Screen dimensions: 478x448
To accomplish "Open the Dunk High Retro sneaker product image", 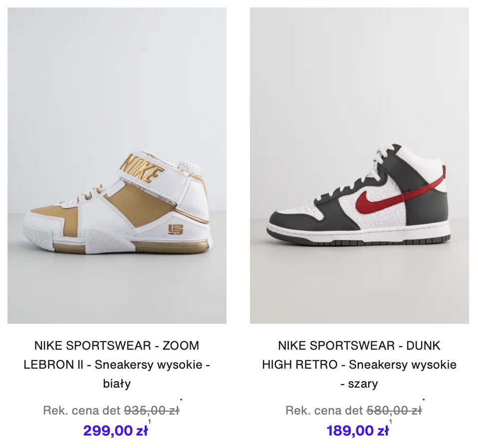I will point(359,166).
